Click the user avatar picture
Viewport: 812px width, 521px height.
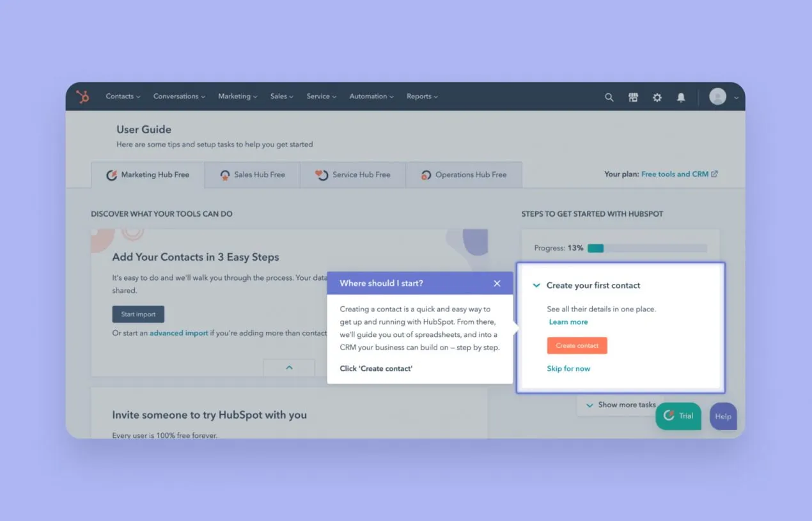tap(717, 97)
